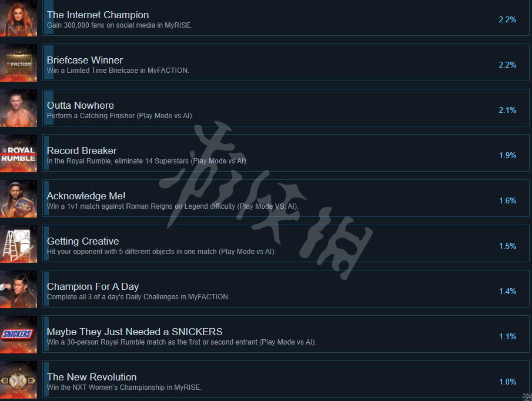Image resolution: width=532 pixels, height=401 pixels.
Task: Select the Randy Orton Outta Nowhere icon
Action: [18, 108]
